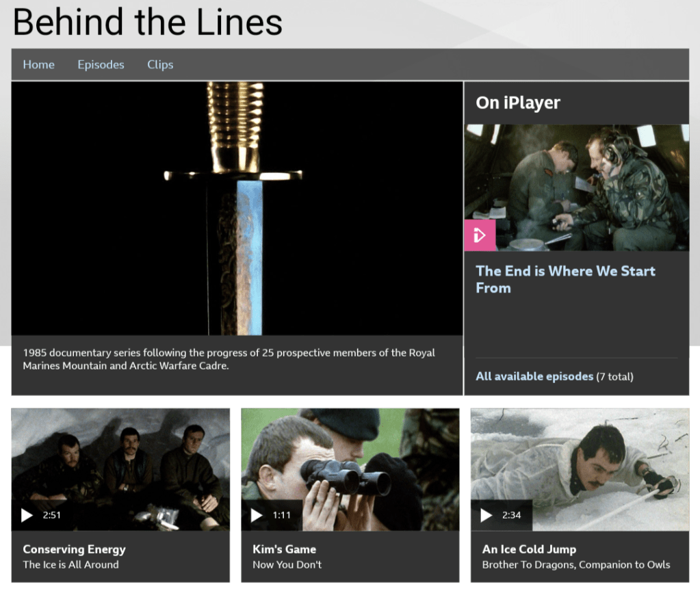Open the dagger hero image

pos(237,209)
